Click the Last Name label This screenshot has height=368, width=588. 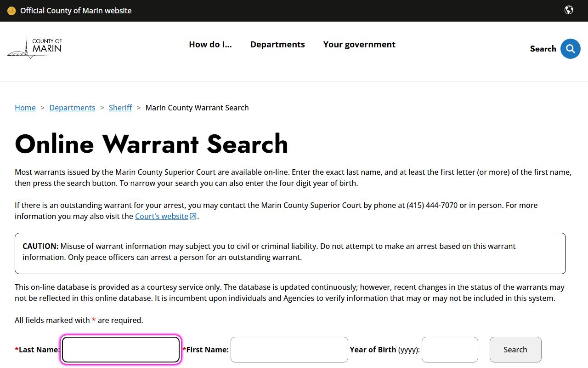coord(37,350)
